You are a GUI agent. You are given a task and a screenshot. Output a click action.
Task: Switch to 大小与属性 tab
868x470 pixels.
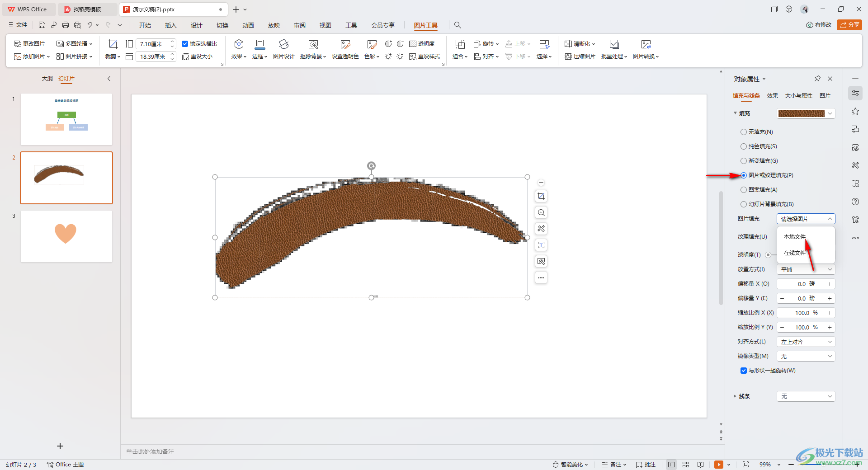tap(799, 96)
